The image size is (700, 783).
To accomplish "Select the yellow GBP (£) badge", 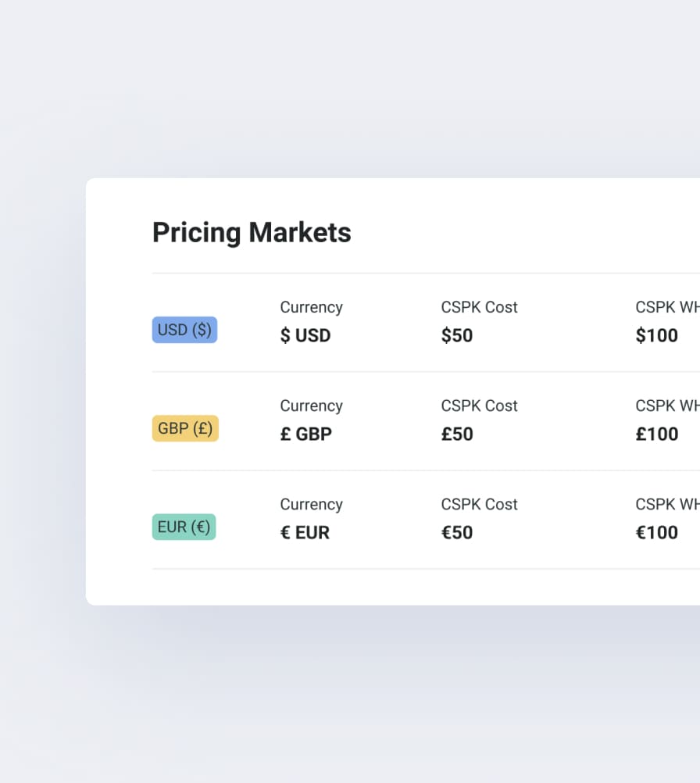I will click(x=185, y=428).
